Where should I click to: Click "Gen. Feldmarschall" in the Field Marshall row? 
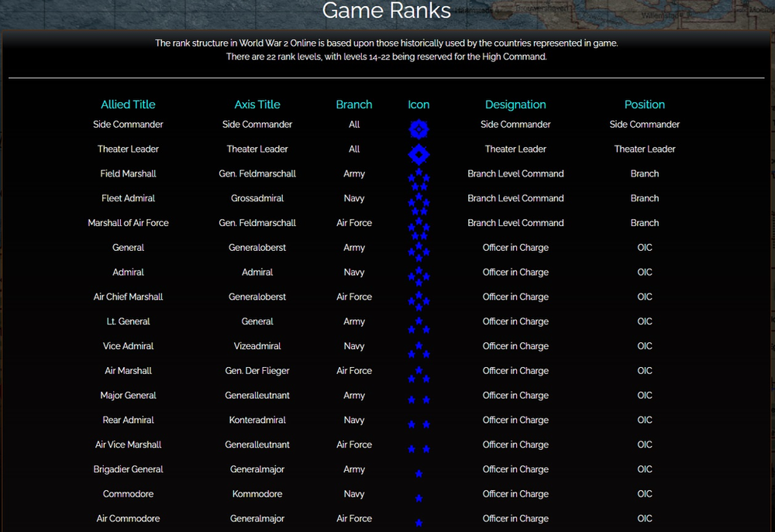click(x=257, y=173)
